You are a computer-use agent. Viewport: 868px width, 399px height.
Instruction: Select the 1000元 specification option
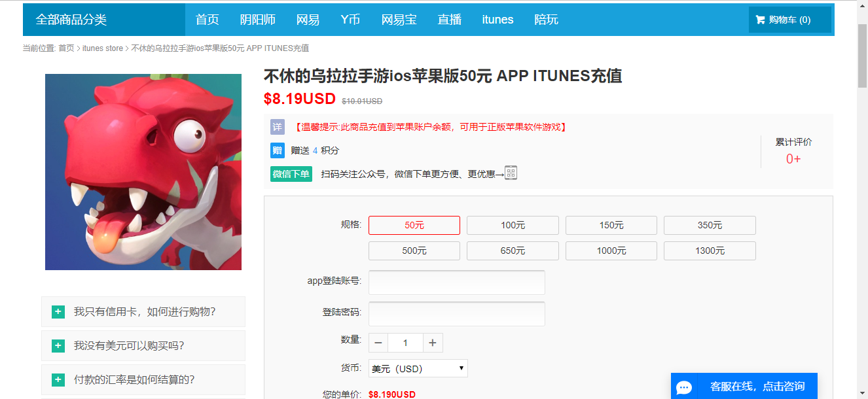pyautogui.click(x=611, y=251)
